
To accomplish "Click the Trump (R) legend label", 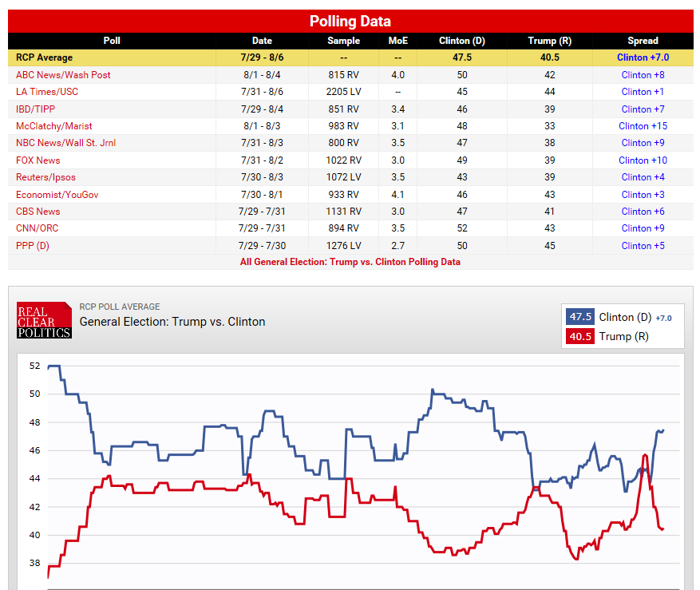I will click(x=623, y=336).
